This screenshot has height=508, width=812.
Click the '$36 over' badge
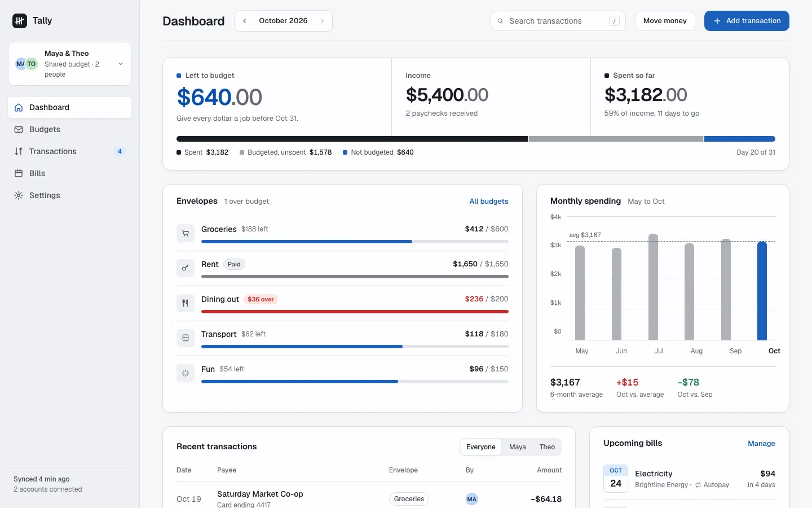tap(261, 299)
